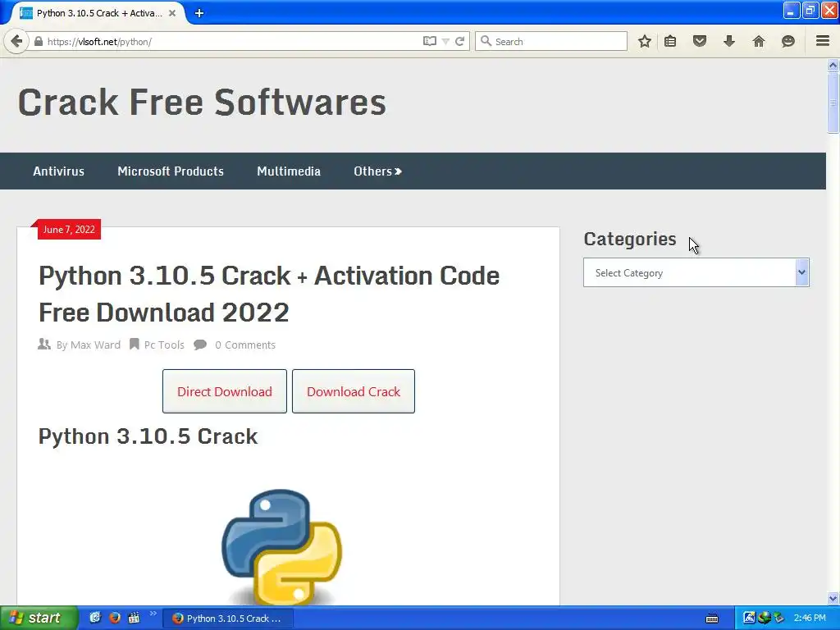Click the Direct Download button
The image size is (840, 630).
coord(225,391)
